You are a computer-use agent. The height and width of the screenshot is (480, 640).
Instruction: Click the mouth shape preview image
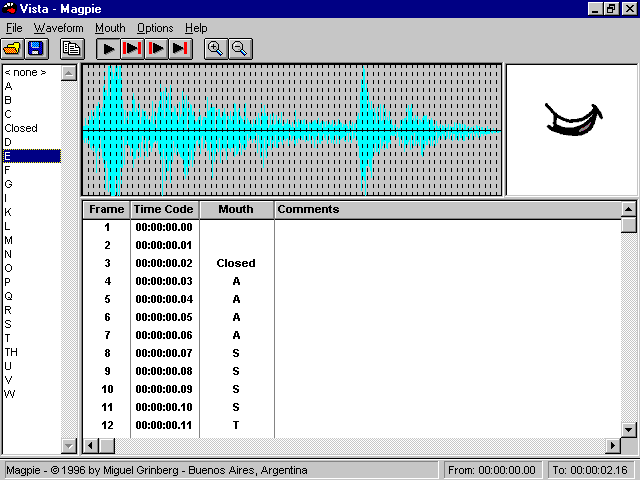(571, 130)
